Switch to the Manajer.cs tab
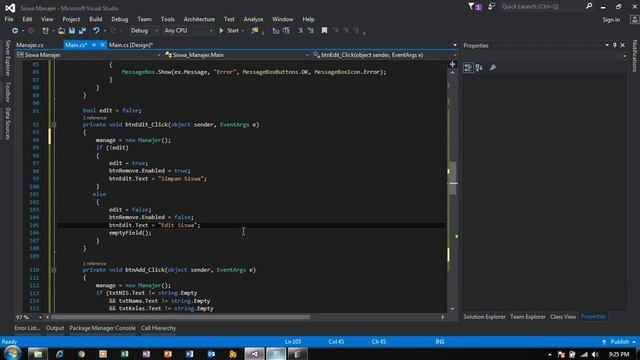 (30, 45)
